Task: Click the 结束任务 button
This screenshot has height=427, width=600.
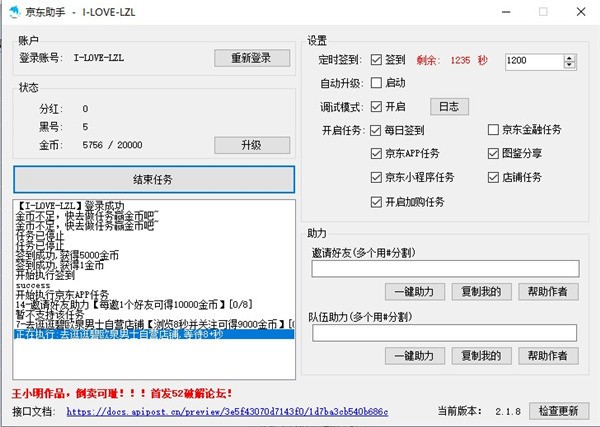Action: (x=154, y=179)
